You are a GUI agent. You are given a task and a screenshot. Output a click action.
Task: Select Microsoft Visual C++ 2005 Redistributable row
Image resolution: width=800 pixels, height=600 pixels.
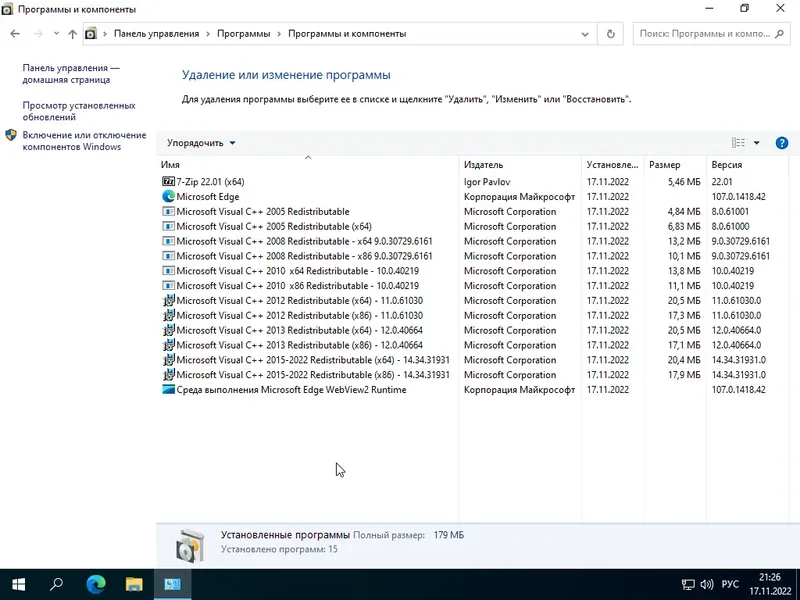pos(472,211)
